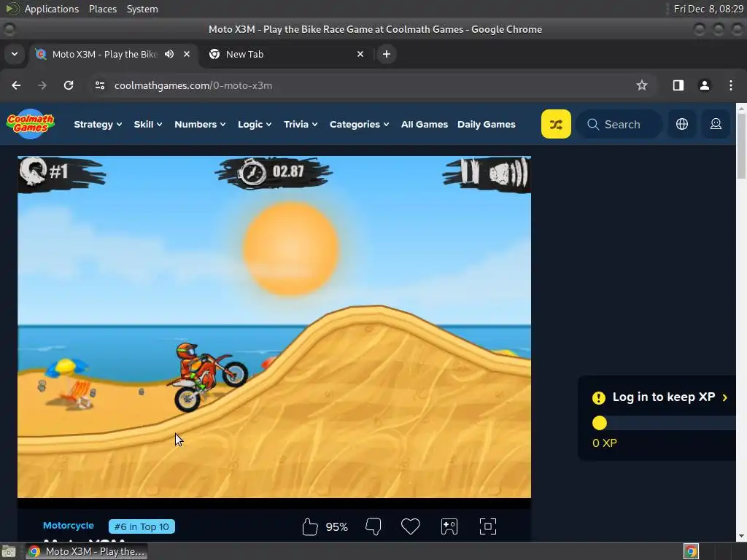This screenshot has height=560, width=747.
Task: Open Chrome three-dot menu
Action: 731,85
